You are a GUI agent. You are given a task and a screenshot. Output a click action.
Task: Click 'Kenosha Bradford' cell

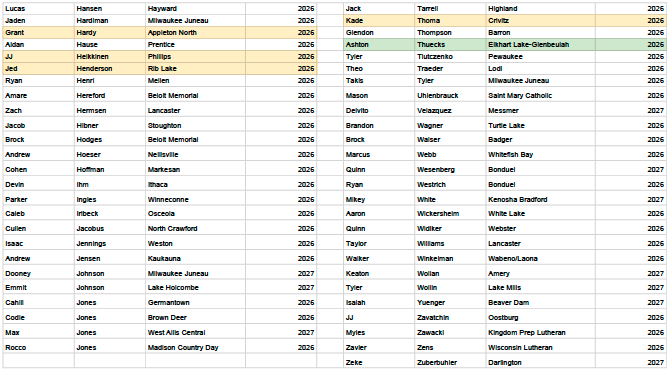(541, 199)
